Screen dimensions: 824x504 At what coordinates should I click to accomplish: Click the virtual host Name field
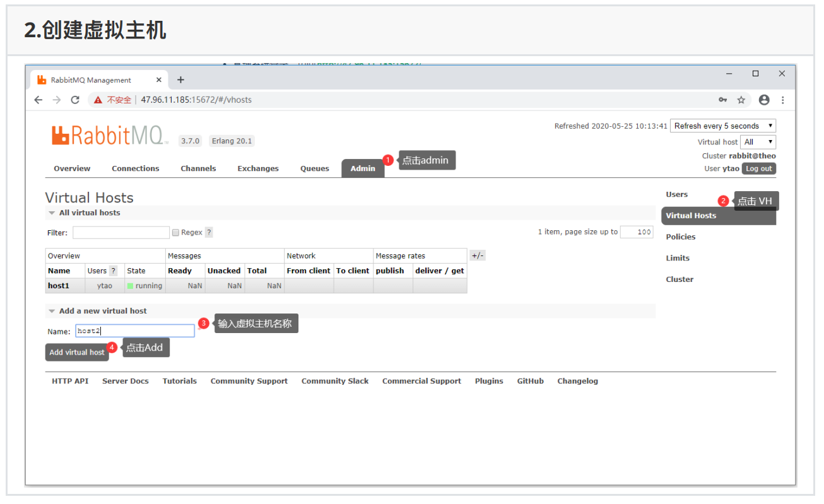[x=135, y=331]
